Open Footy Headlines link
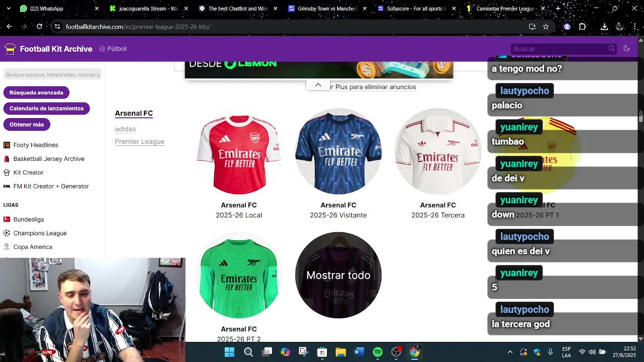Viewport: 644px width, 362px height. 36,145
